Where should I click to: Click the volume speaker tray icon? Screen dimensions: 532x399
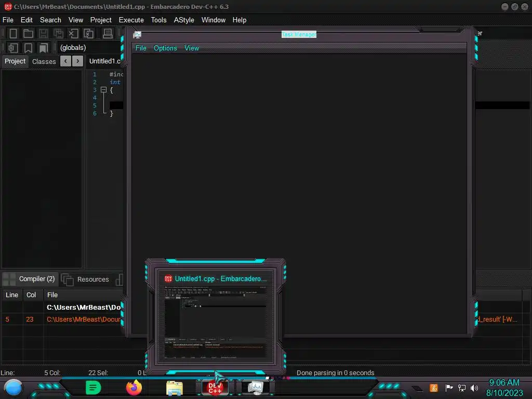[x=474, y=388]
